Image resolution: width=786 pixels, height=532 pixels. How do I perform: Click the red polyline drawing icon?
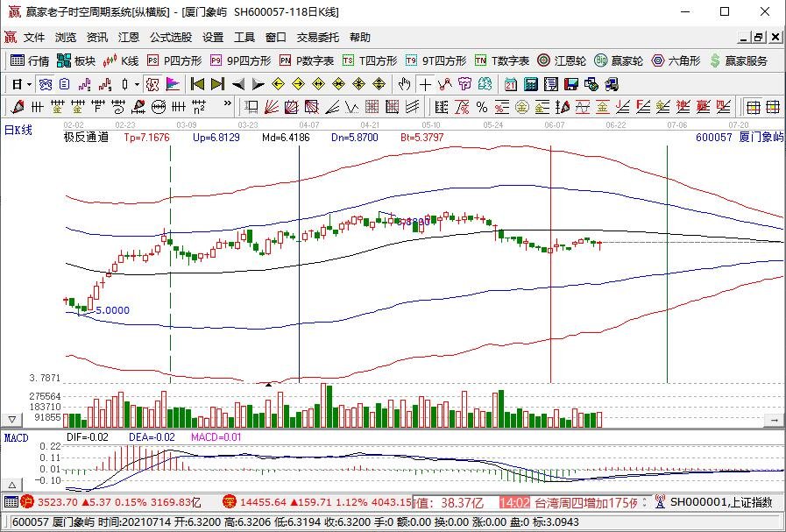444,84
